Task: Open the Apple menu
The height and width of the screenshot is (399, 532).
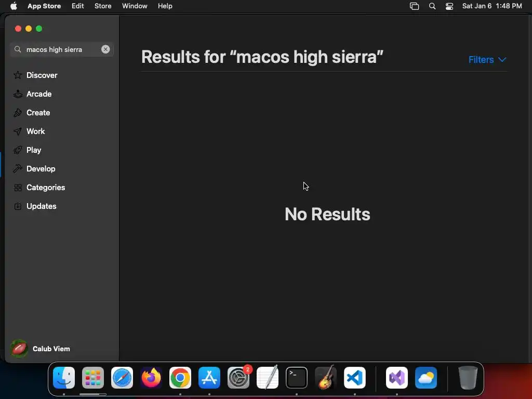Action: [x=14, y=6]
